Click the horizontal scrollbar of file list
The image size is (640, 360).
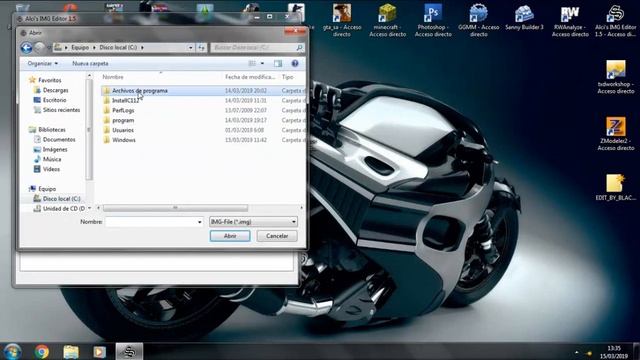[x=176, y=208]
